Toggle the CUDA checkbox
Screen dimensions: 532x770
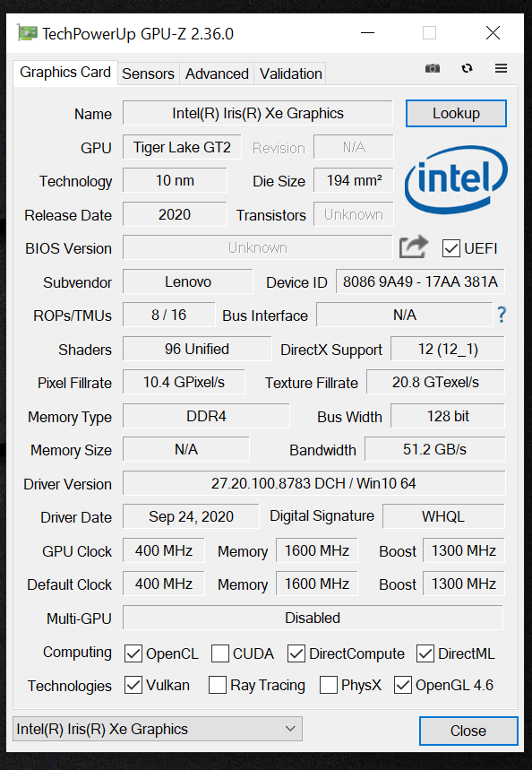219,653
